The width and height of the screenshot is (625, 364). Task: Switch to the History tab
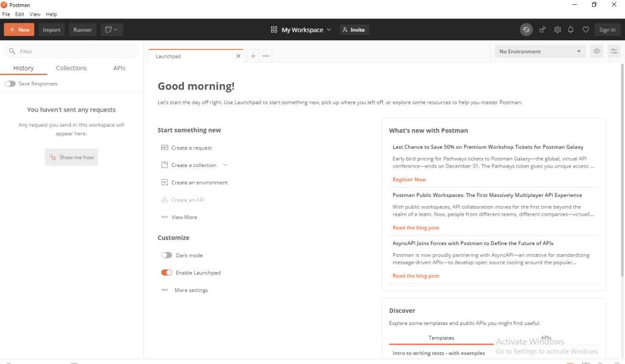coord(24,68)
